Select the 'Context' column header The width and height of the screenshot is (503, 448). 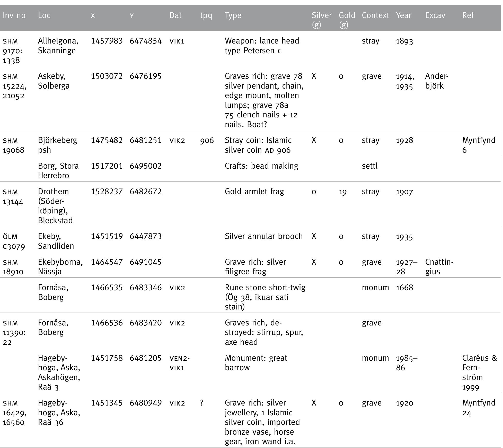click(x=375, y=15)
